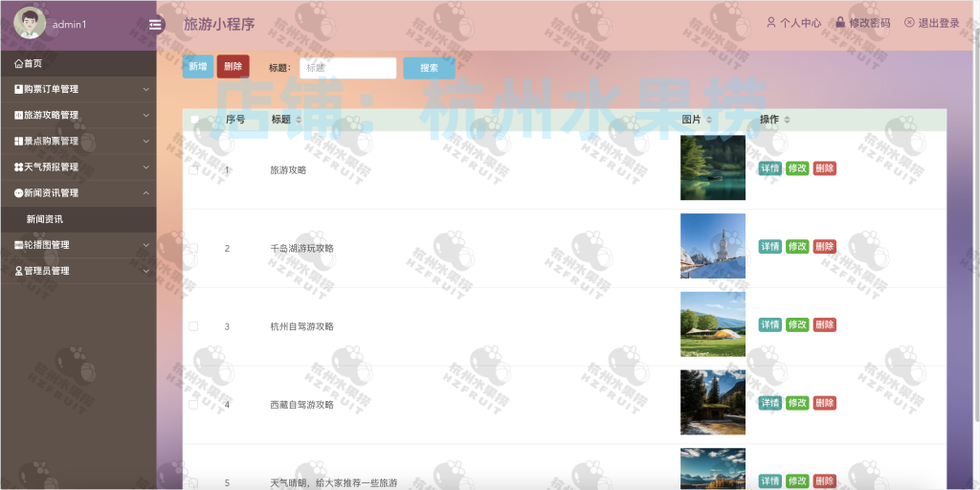Check the row for 千岛湖游玩攻略
The width and height of the screenshot is (980, 490).
(193, 248)
